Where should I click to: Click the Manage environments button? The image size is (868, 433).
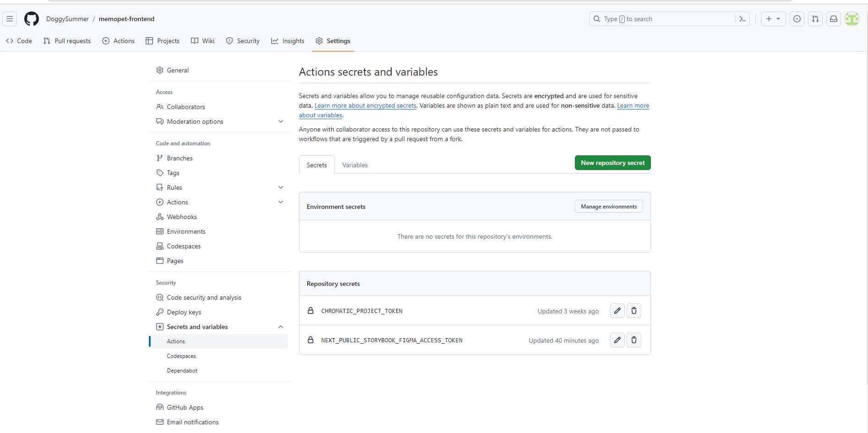click(x=609, y=207)
